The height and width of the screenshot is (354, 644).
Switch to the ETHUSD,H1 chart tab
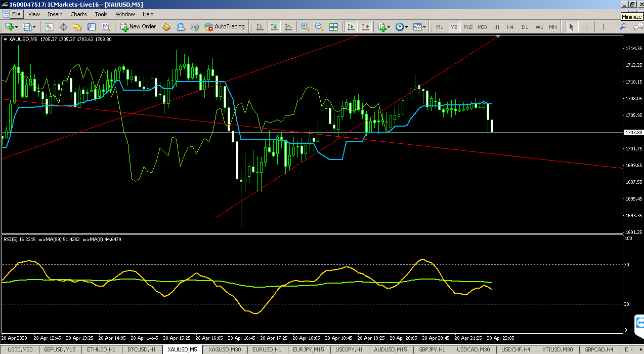[101, 349]
